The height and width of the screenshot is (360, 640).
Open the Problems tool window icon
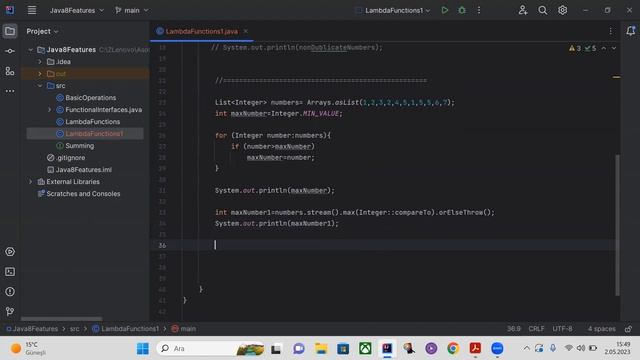pos(10,291)
